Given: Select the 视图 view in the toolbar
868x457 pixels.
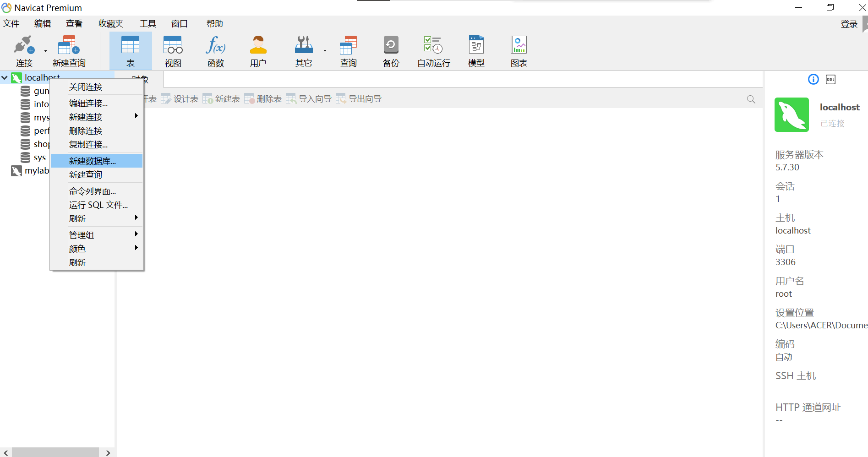Looking at the screenshot, I should click(172, 50).
